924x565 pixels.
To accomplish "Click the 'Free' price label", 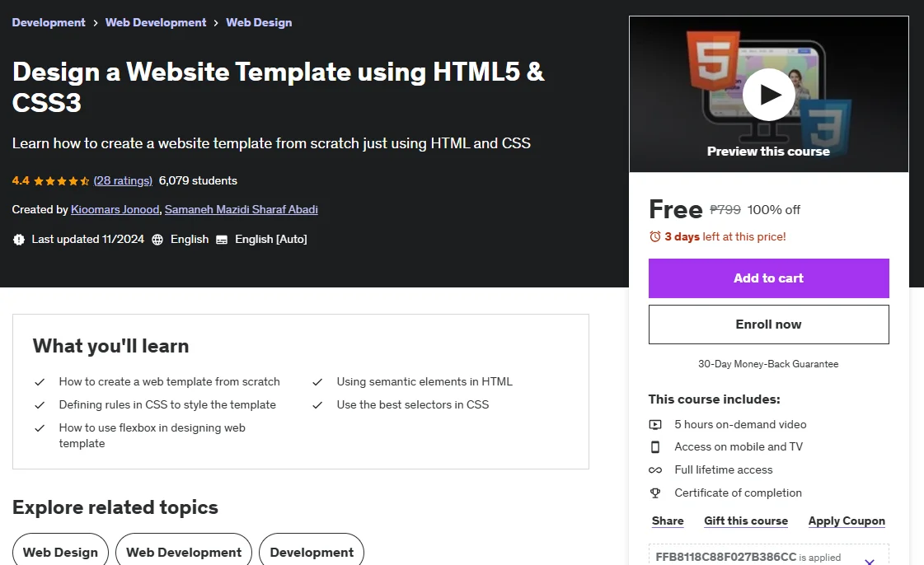I will pos(676,209).
